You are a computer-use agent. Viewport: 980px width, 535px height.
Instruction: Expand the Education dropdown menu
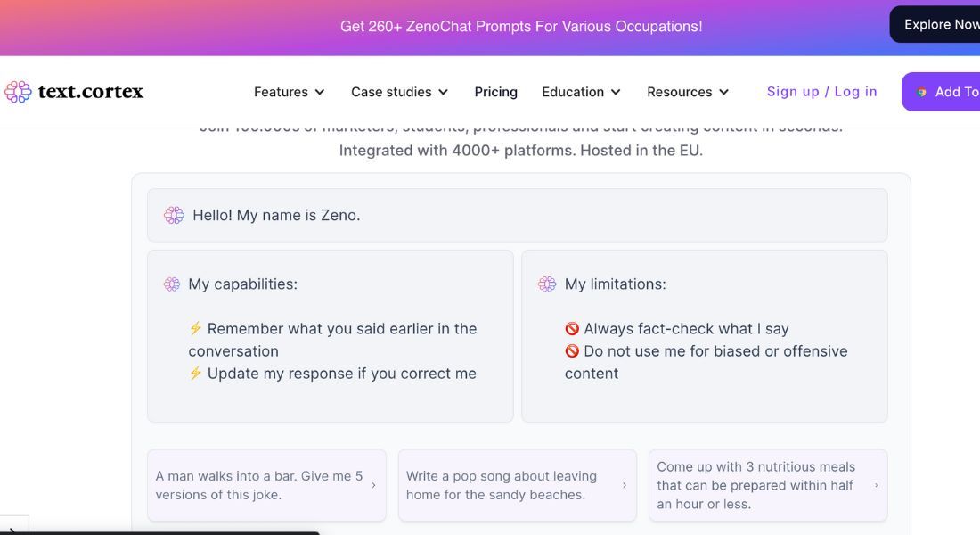tap(581, 92)
